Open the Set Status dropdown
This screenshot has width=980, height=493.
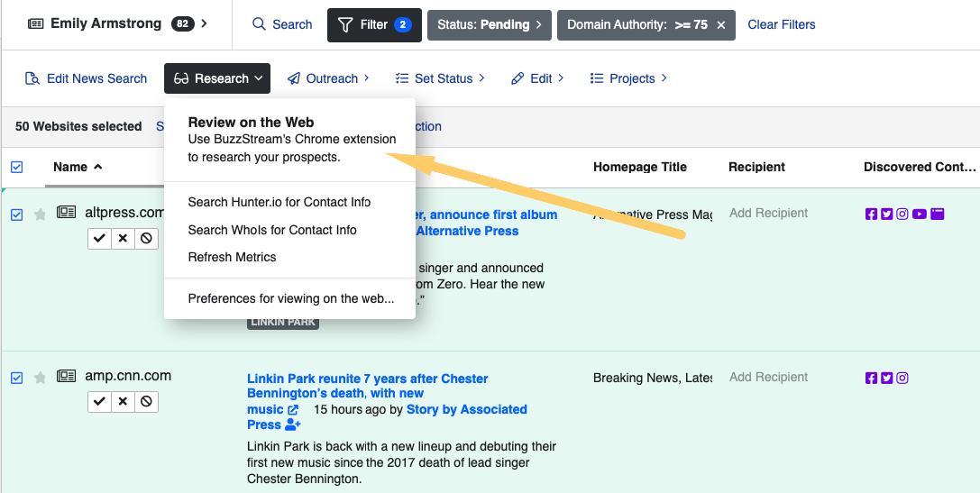pyautogui.click(x=440, y=78)
